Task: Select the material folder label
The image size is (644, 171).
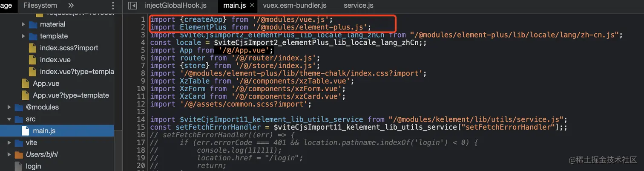Action: [52, 24]
